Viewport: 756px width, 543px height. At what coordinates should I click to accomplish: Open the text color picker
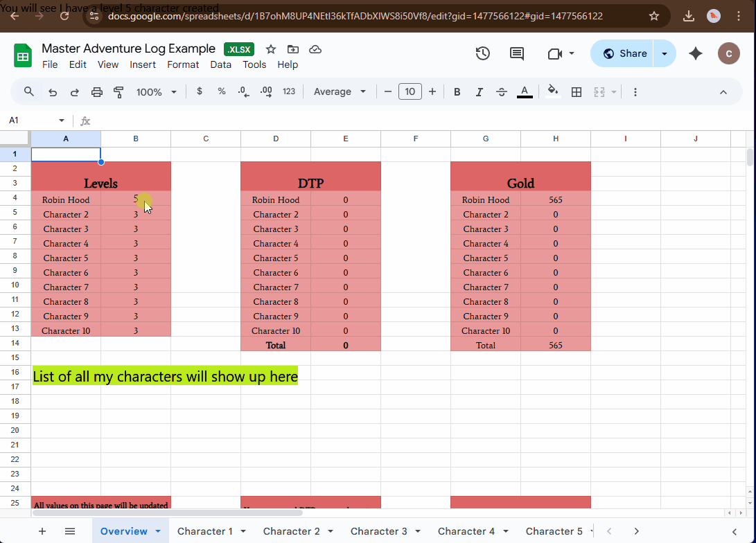(525, 91)
